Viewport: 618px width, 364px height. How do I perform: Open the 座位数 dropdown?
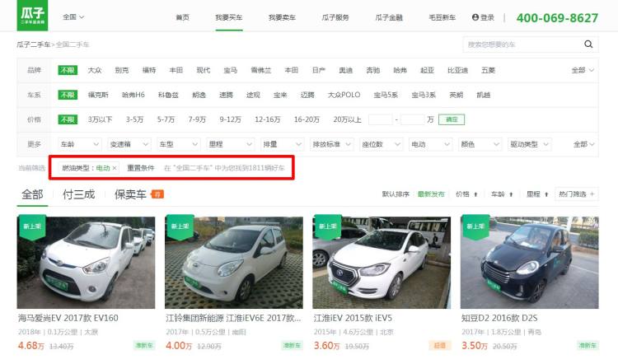pyautogui.click(x=382, y=144)
